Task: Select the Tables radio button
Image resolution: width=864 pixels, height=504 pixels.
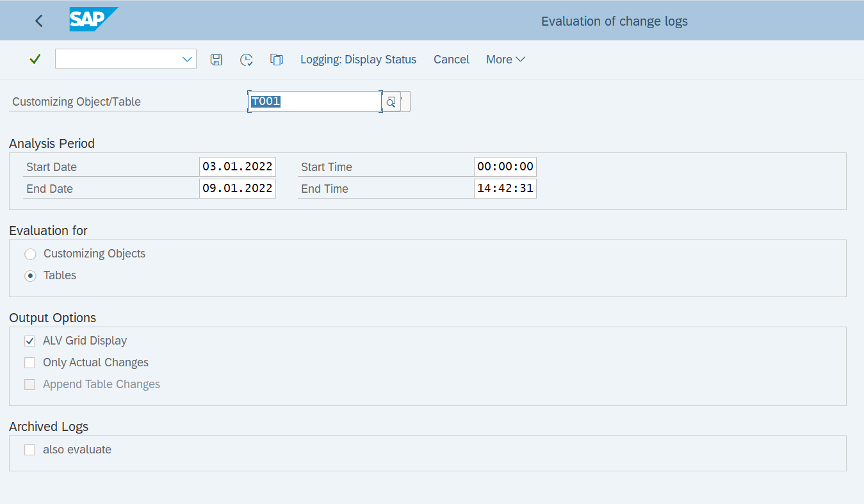Action: click(x=30, y=275)
